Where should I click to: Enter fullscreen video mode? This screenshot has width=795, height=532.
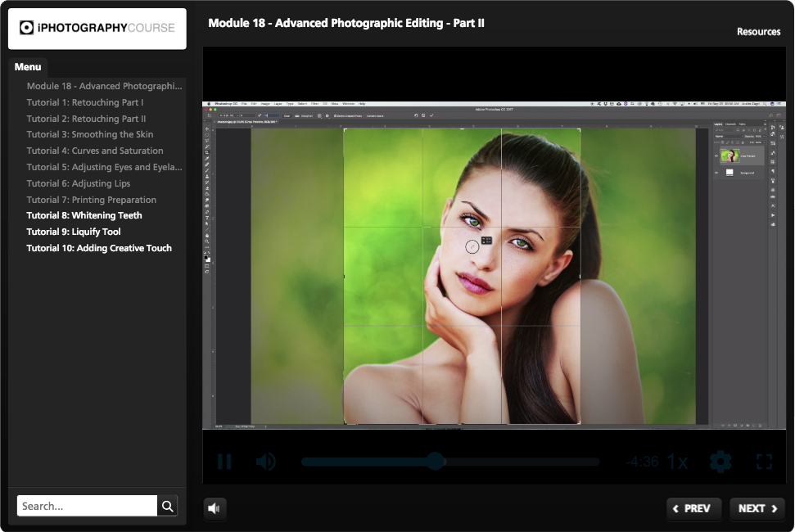point(764,462)
